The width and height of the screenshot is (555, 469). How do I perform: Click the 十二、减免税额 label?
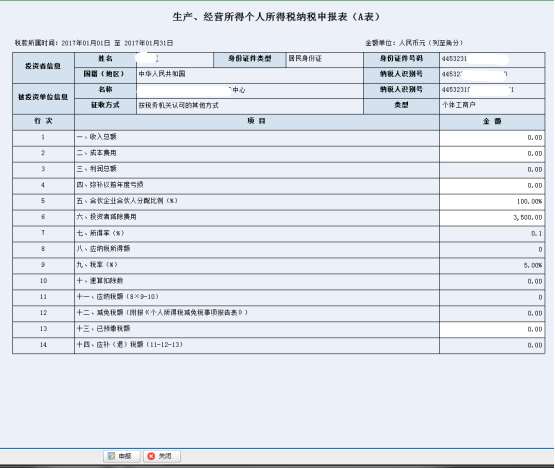point(162,313)
